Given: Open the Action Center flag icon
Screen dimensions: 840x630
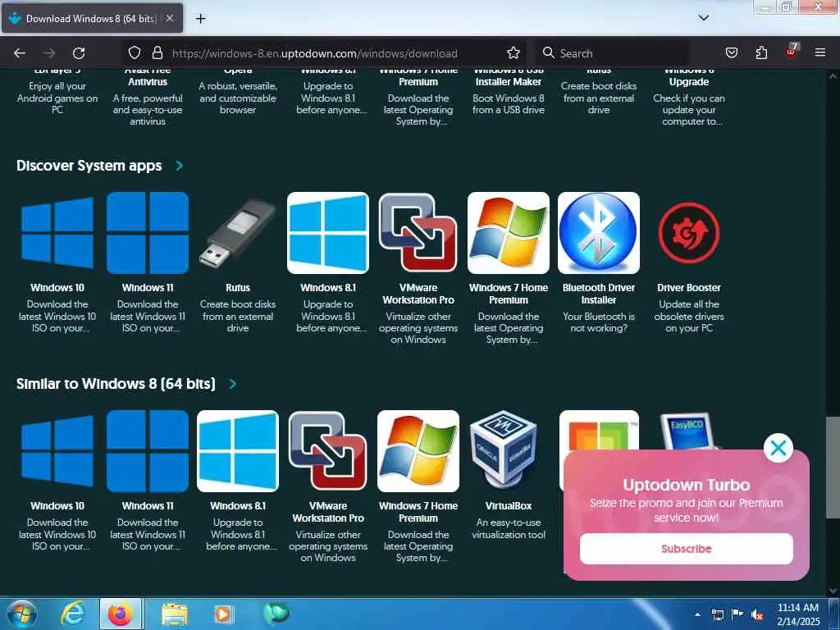Looking at the screenshot, I should tap(737, 614).
